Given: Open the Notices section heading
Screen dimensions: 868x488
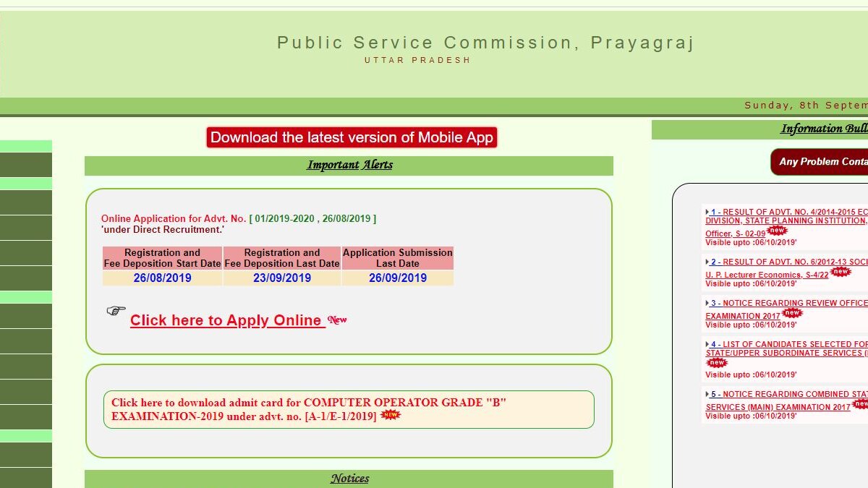Looking at the screenshot, I should click(x=350, y=479).
